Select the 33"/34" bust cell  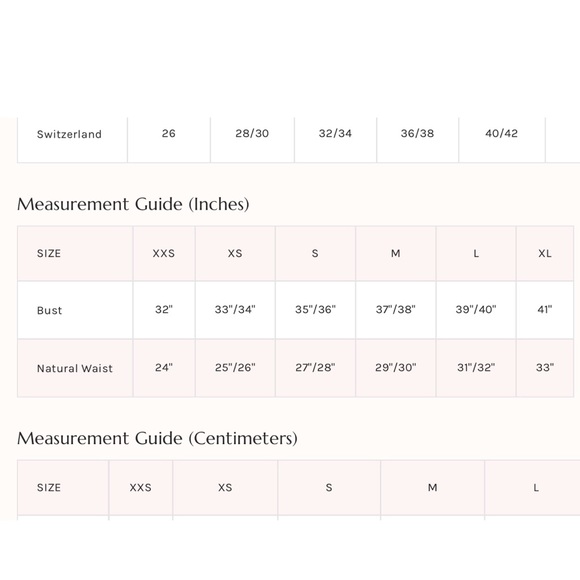235,309
